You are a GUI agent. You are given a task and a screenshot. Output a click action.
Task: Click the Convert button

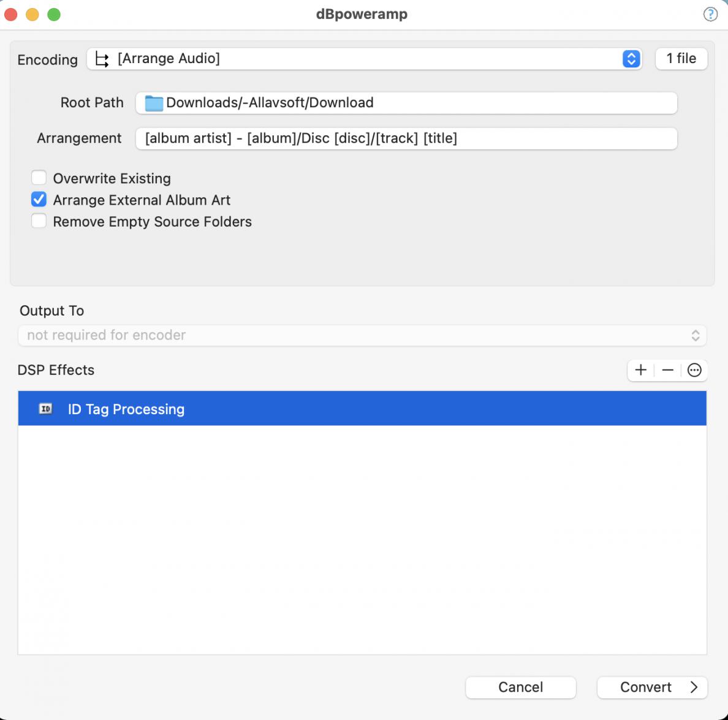click(x=645, y=688)
